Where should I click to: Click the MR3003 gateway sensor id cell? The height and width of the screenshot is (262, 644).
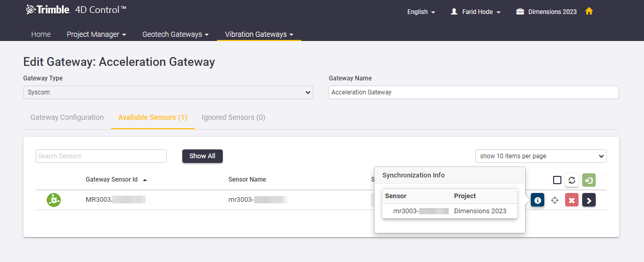116,199
